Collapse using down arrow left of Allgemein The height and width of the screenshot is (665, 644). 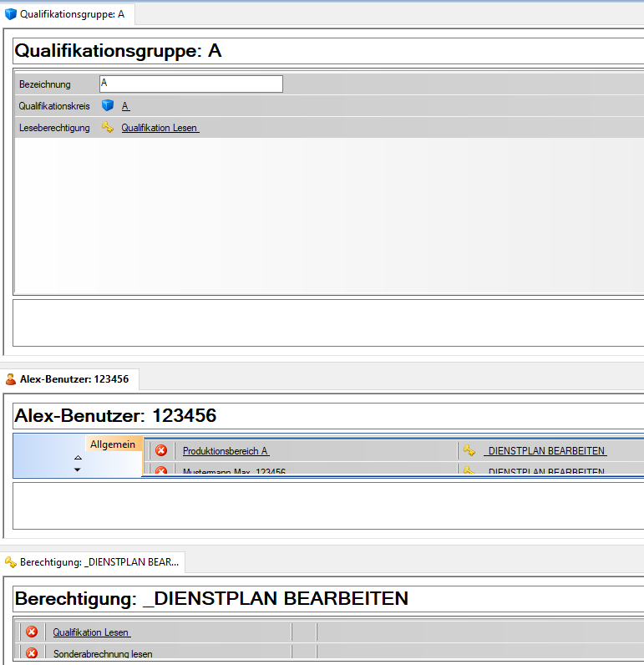pos(78,470)
